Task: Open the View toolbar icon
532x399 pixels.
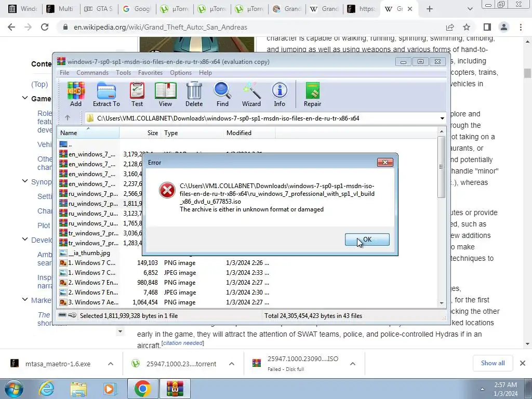Action: coord(166,95)
